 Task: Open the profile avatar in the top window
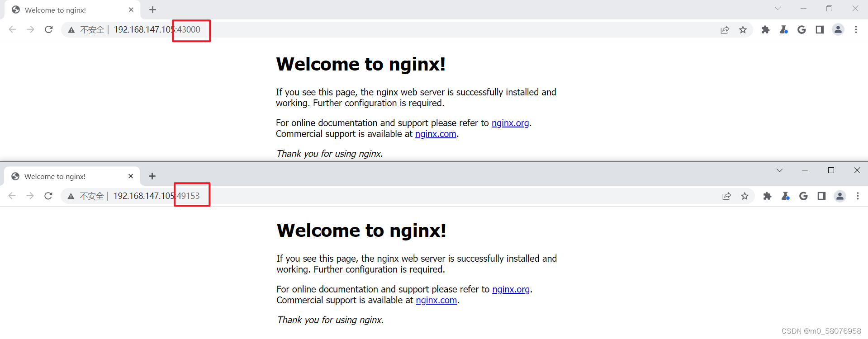pyautogui.click(x=838, y=29)
